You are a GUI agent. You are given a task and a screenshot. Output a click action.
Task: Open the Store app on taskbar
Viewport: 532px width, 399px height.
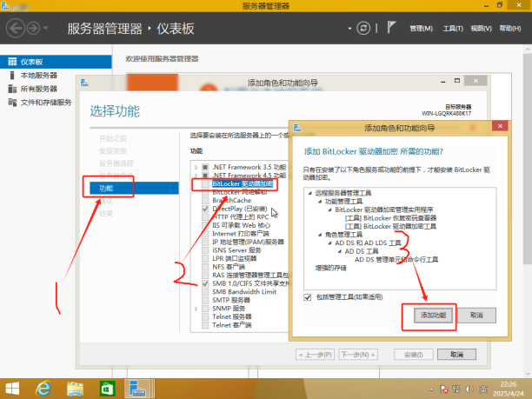pos(107,389)
